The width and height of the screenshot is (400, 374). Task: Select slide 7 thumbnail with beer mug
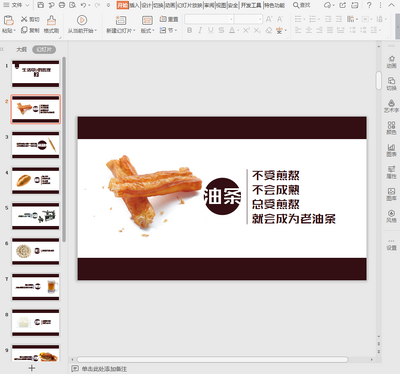[36, 287]
